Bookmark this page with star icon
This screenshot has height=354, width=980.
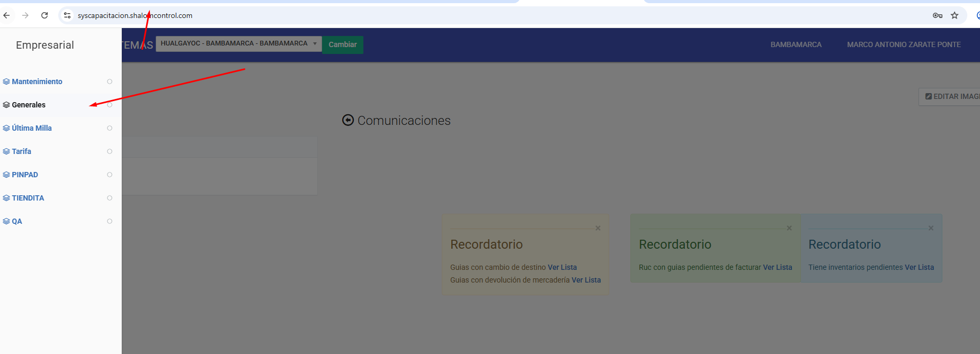955,15
